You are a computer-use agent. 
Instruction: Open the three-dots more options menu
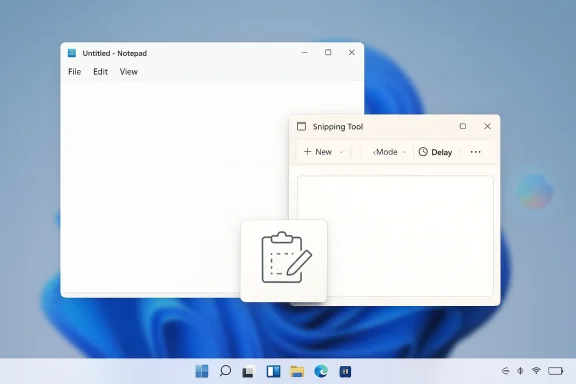tap(475, 152)
